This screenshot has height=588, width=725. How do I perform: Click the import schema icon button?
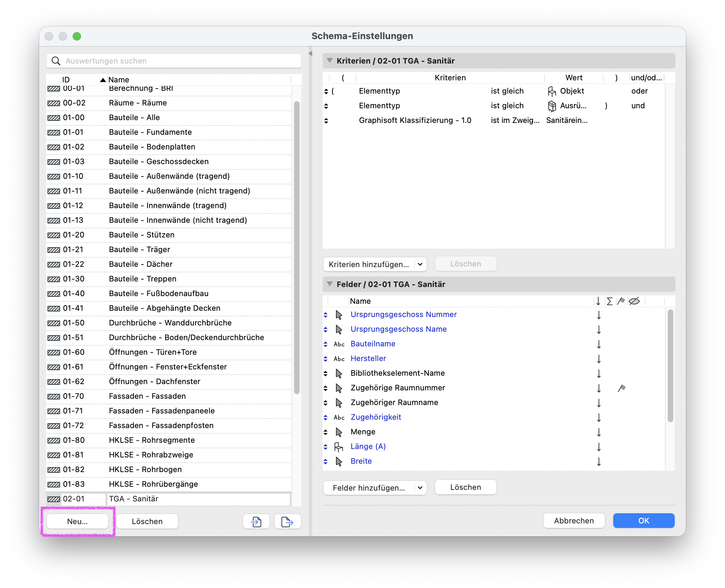[256, 522]
